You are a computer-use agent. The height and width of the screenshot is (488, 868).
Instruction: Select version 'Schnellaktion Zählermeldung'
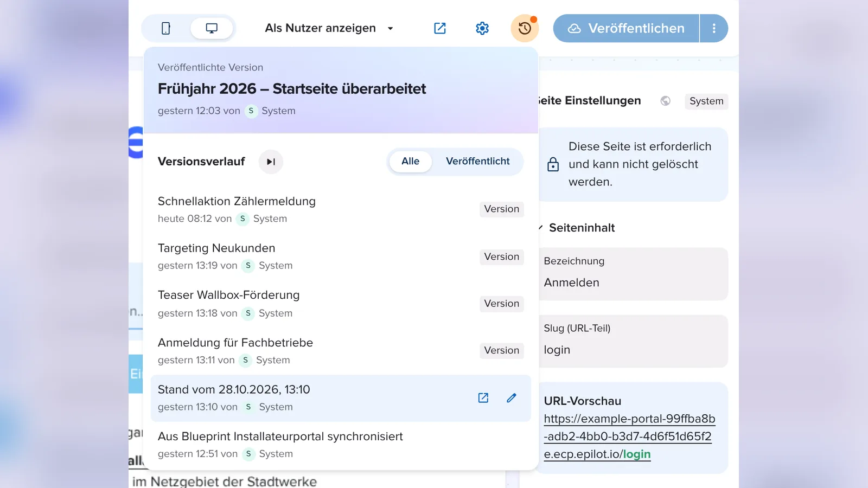pos(341,209)
